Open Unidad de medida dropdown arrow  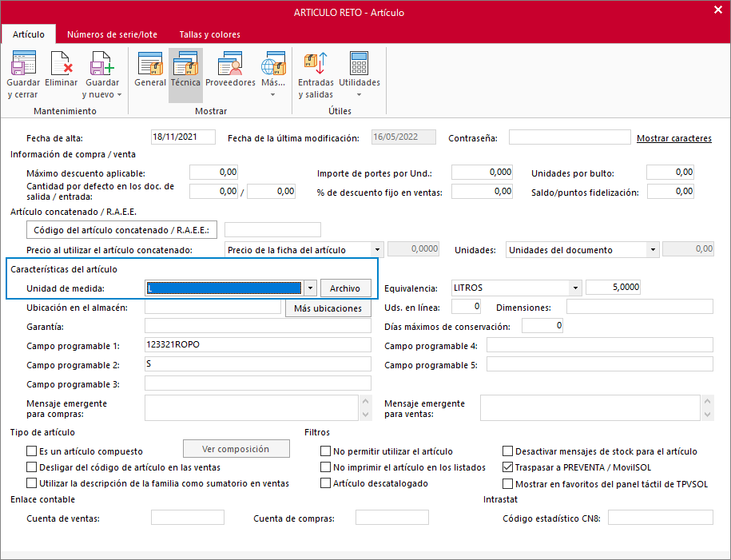[311, 288]
